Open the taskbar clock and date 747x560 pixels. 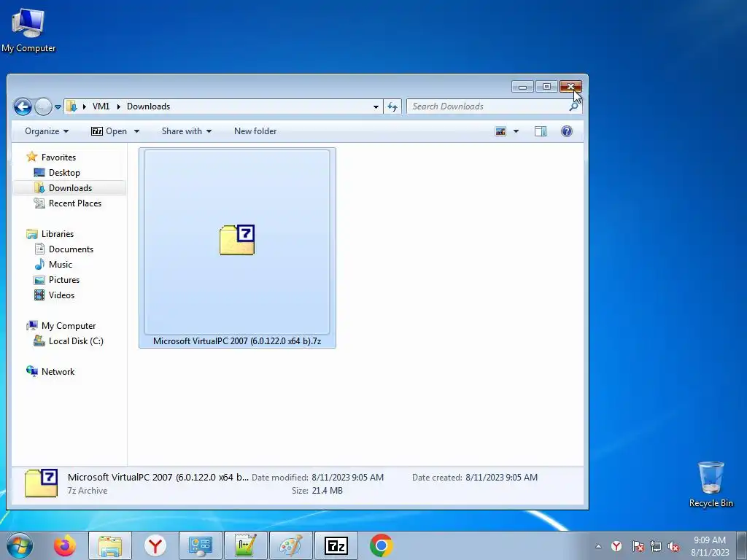coord(709,546)
